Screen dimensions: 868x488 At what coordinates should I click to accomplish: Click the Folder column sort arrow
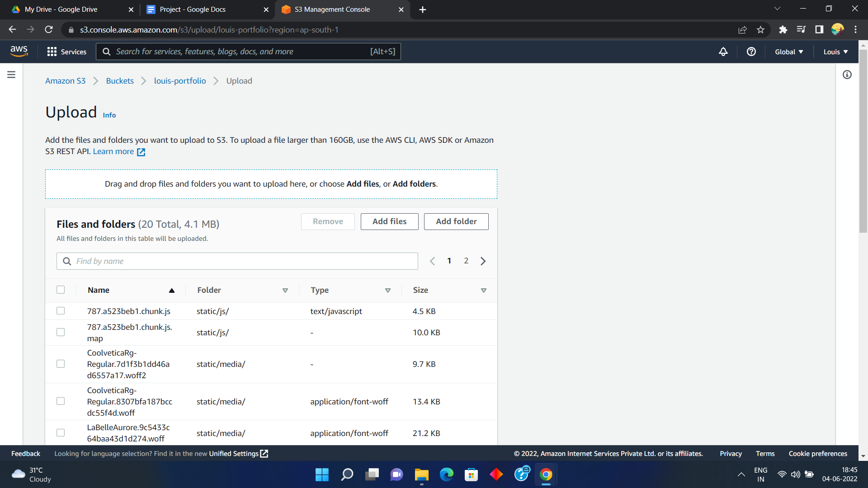285,290
